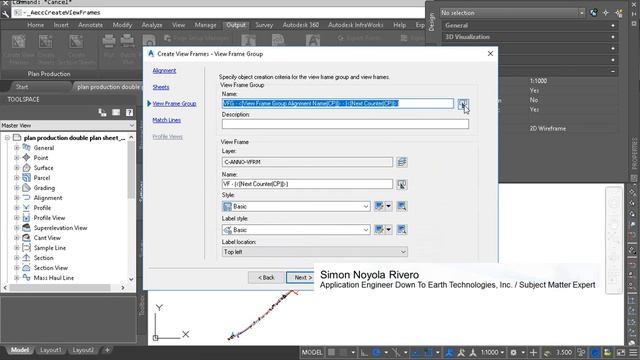640x360 pixels.
Task: Expand the Point tree node
Action: point(17,158)
